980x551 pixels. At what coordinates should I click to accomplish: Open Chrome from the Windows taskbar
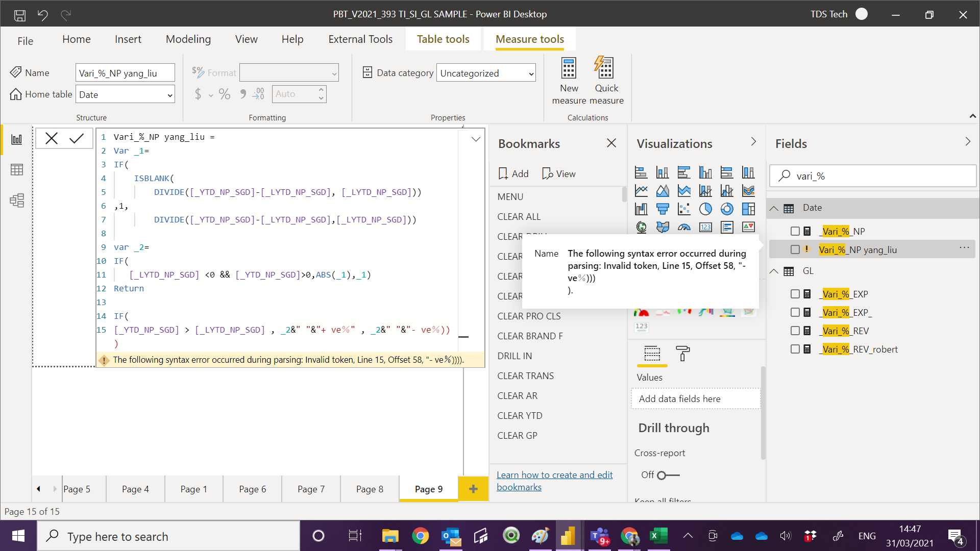pyautogui.click(x=420, y=536)
